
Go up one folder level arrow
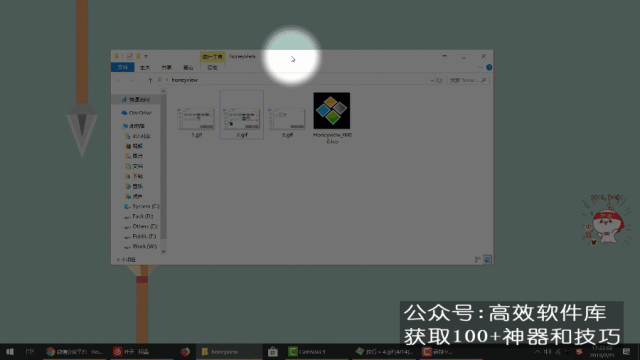(x=150, y=80)
